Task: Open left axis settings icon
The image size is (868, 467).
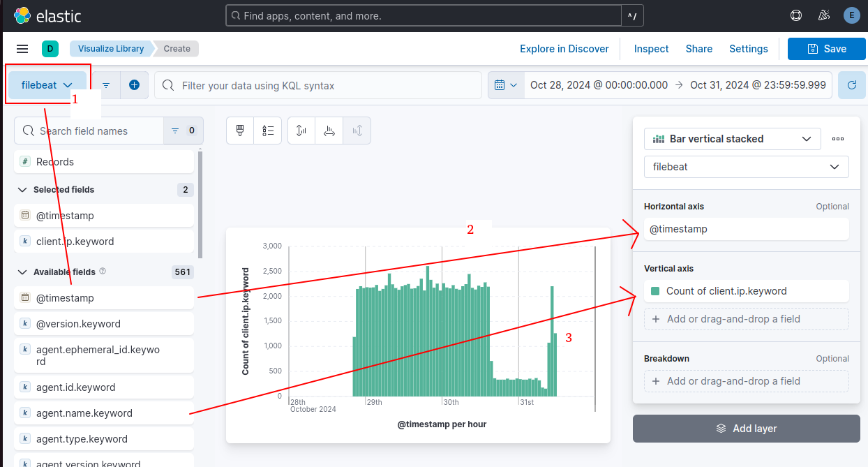Action: [301, 131]
